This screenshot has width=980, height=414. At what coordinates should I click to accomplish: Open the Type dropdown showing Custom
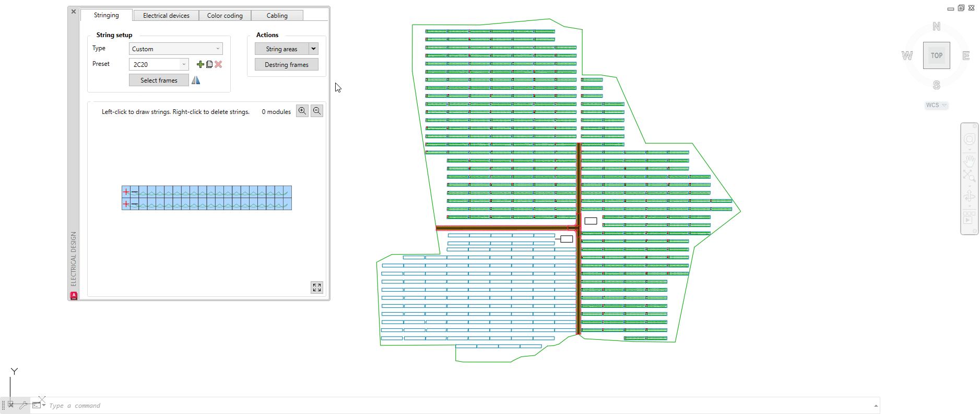(176, 49)
